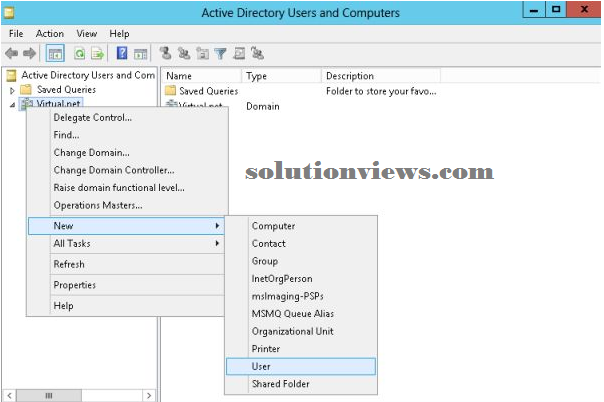This screenshot has width=604, height=402.
Task: Click the root Active Directory console icon
Action: coord(12,75)
